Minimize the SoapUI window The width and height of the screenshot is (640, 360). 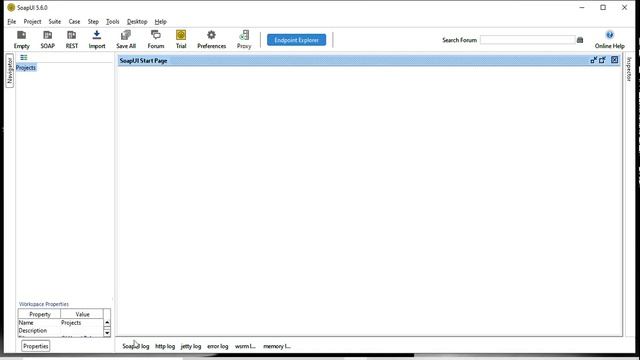coord(582,7)
